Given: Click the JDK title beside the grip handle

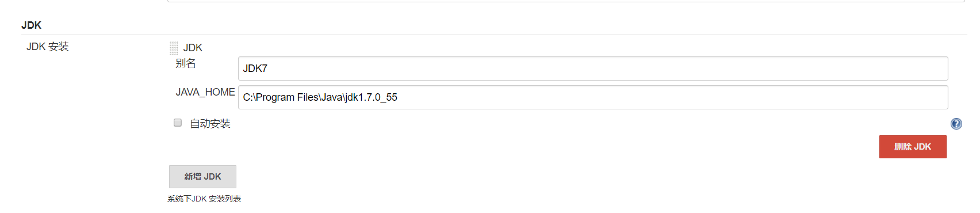Looking at the screenshot, I should [193, 48].
